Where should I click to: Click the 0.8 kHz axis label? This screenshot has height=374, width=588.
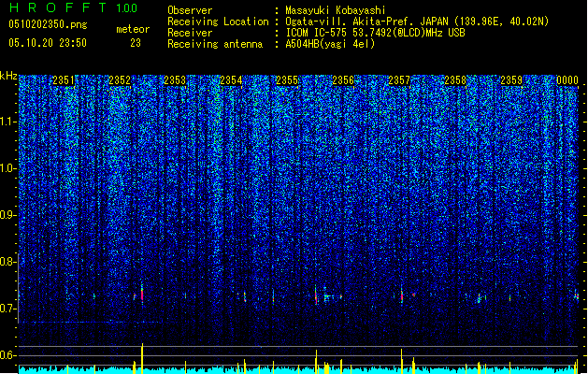point(7,262)
